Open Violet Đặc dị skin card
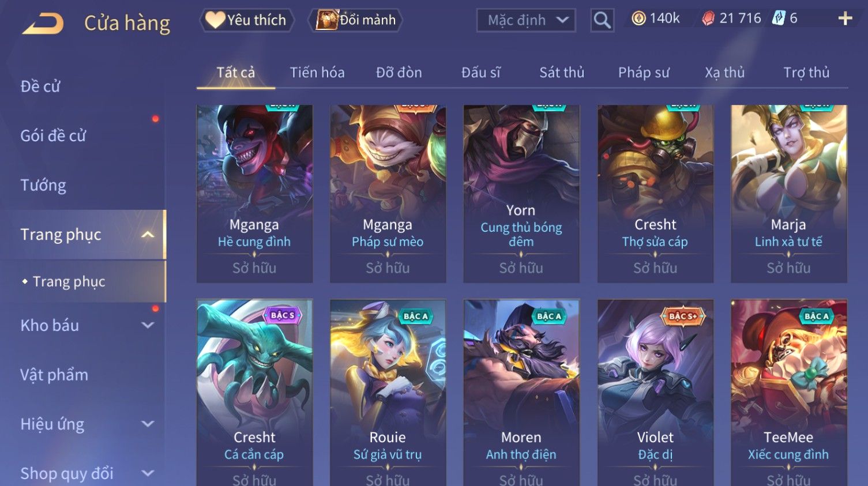This screenshot has height=486, width=868. (655, 392)
